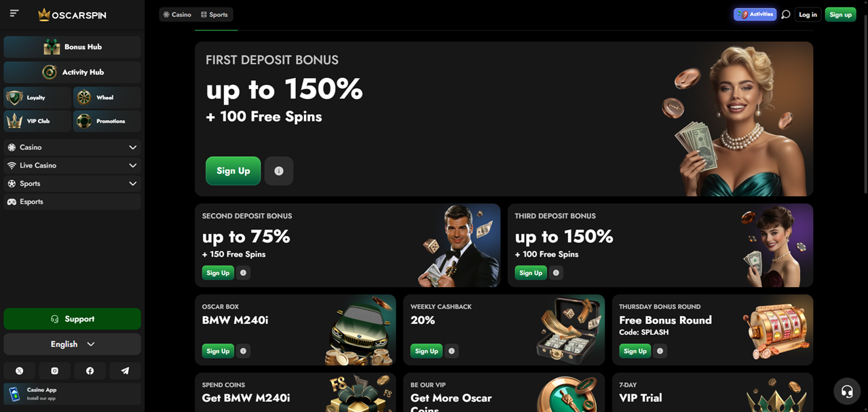The height and width of the screenshot is (412, 868).
Task: Open the Loyalty shield icon
Action: tap(37, 97)
